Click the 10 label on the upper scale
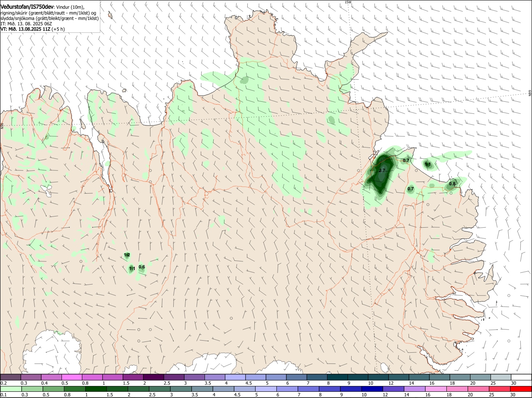The height and width of the screenshot is (398, 532). [370, 383]
